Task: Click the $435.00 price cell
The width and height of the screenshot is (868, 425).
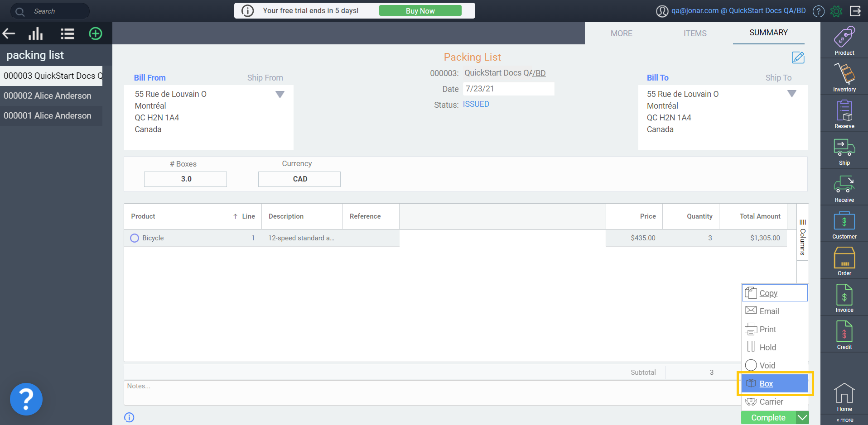Action: tap(634, 238)
